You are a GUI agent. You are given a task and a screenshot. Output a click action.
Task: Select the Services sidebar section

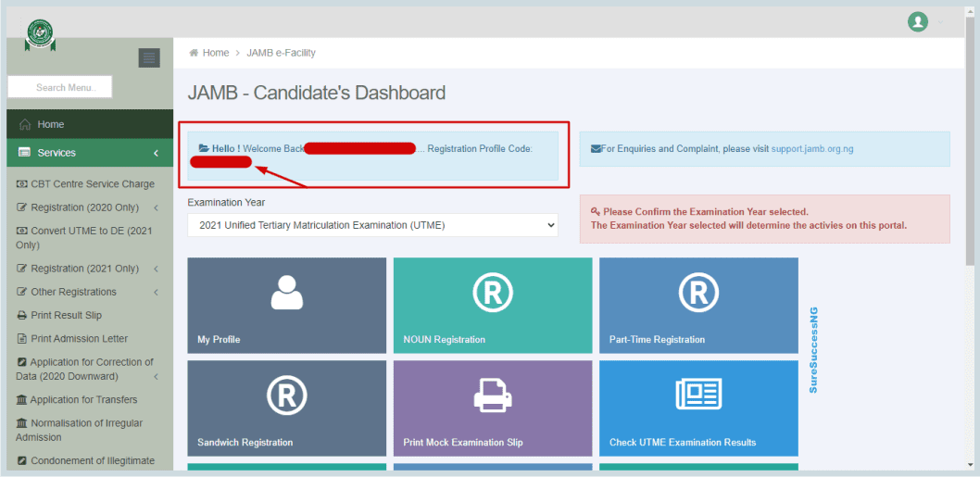click(x=90, y=153)
